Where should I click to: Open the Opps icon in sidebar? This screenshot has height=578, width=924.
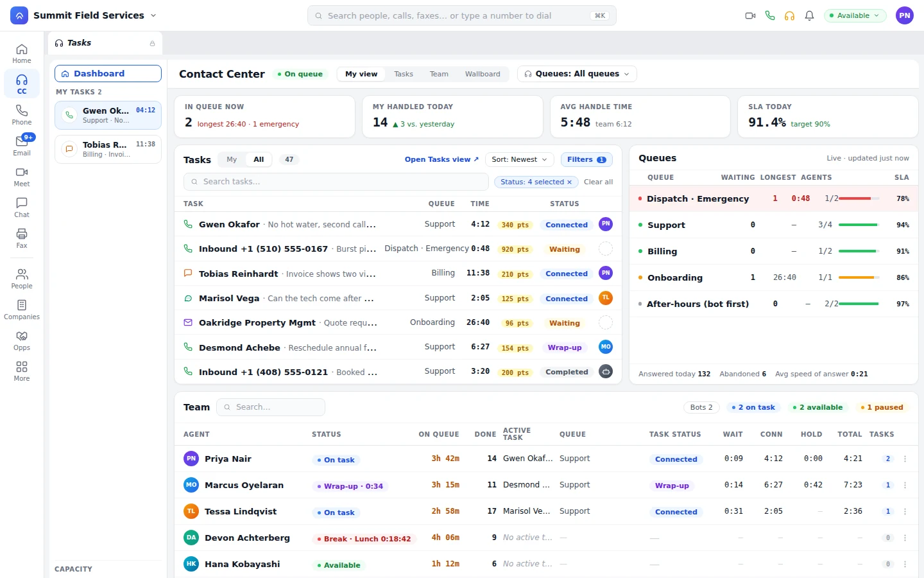(22, 340)
